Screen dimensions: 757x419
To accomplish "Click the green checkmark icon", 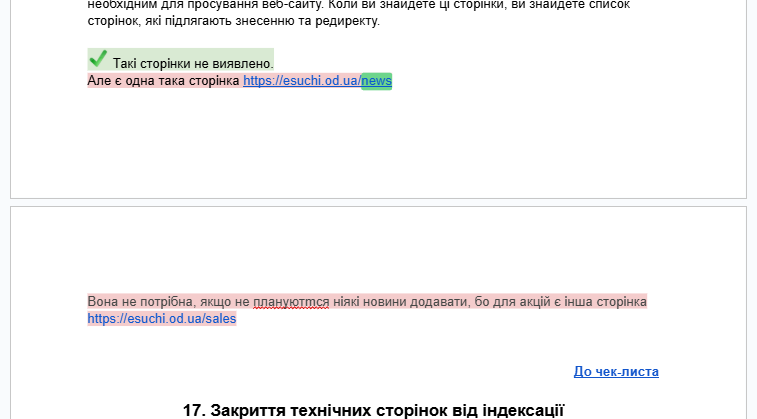I will pyautogui.click(x=98, y=59).
